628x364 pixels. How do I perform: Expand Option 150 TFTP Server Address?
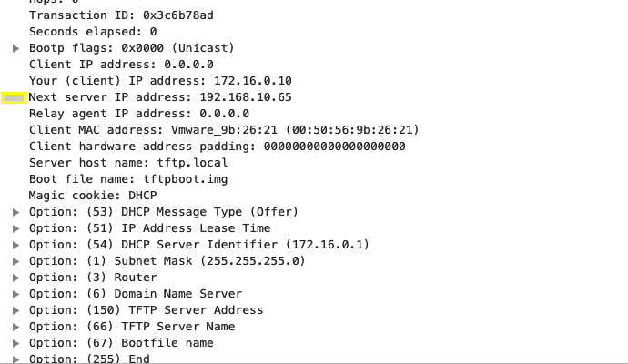(16, 310)
